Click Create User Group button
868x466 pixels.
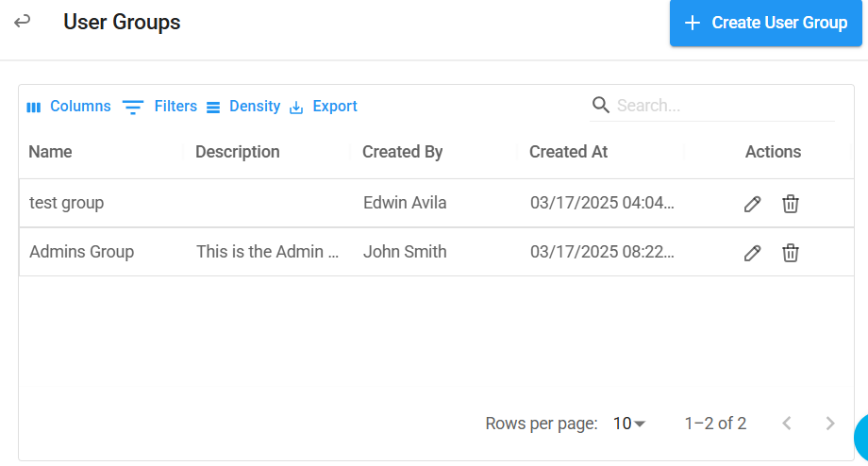(765, 23)
